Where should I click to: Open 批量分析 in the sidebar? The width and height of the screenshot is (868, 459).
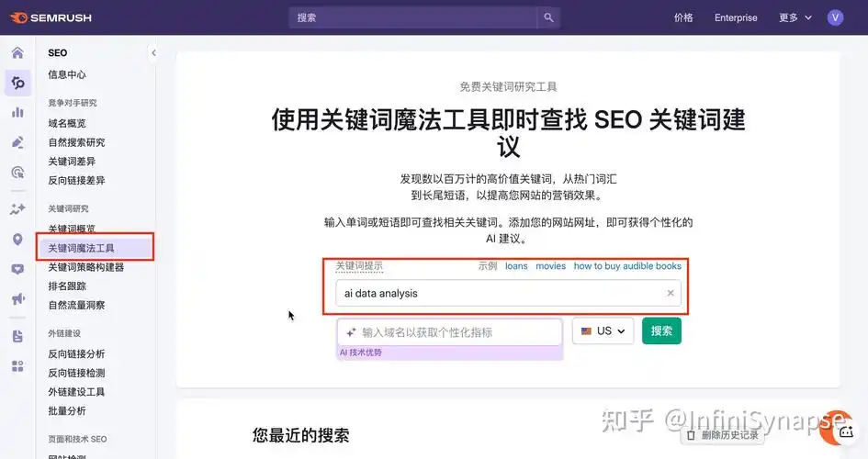pyautogui.click(x=67, y=411)
